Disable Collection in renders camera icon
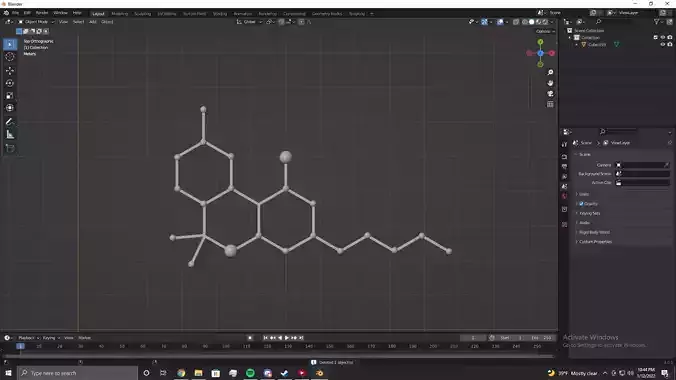Viewport: 676px width, 380px height. (x=670, y=38)
